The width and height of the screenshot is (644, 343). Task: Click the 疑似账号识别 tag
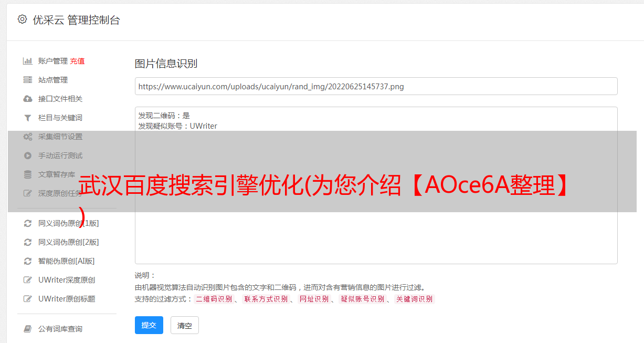[x=363, y=299]
